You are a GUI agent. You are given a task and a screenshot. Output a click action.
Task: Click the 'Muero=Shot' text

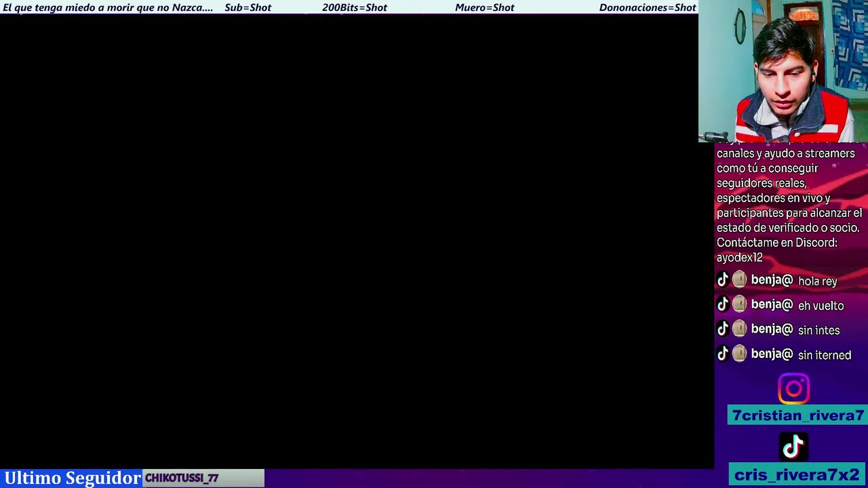tap(485, 7)
